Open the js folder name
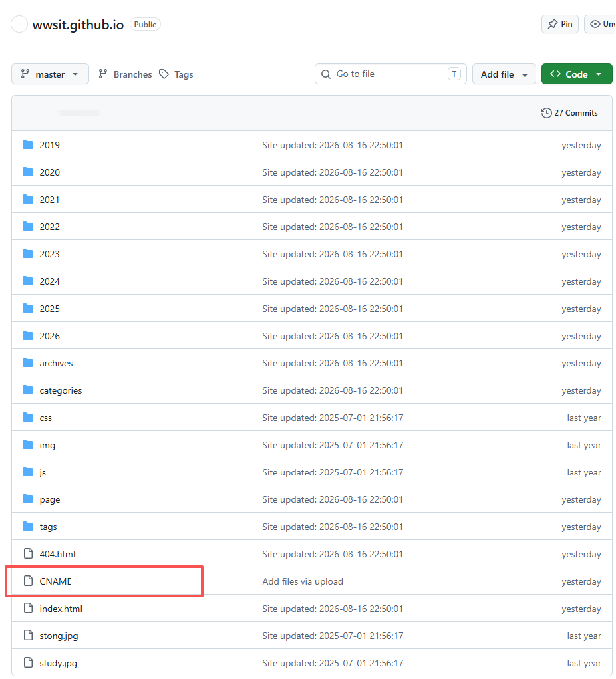 (x=43, y=472)
